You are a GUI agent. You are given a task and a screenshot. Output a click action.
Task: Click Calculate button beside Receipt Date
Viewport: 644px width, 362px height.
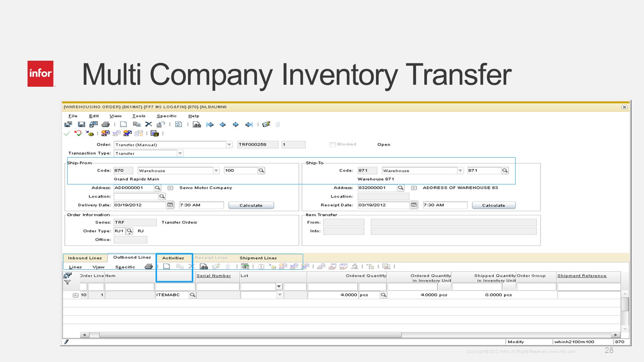tap(493, 205)
